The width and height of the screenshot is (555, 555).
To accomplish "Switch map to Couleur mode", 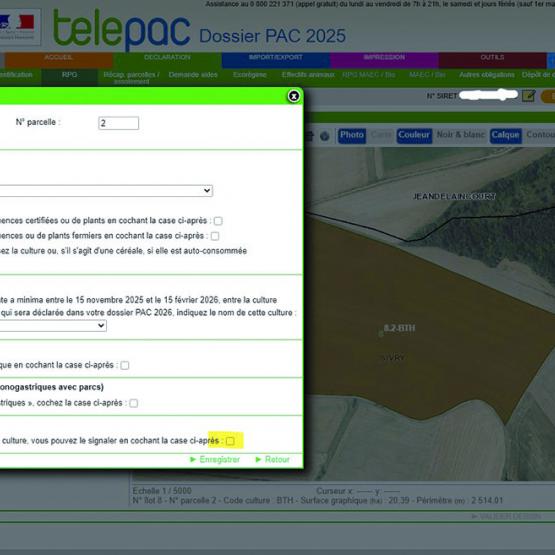I will pyautogui.click(x=414, y=136).
